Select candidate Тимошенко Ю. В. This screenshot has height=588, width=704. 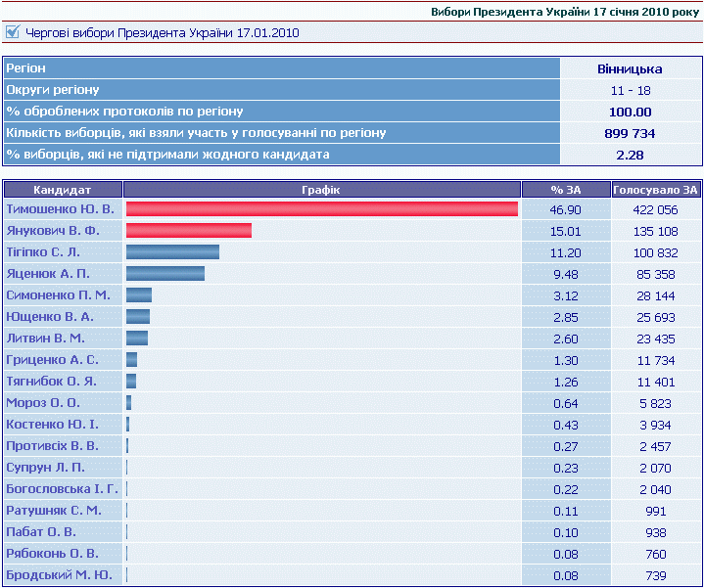click(x=60, y=209)
